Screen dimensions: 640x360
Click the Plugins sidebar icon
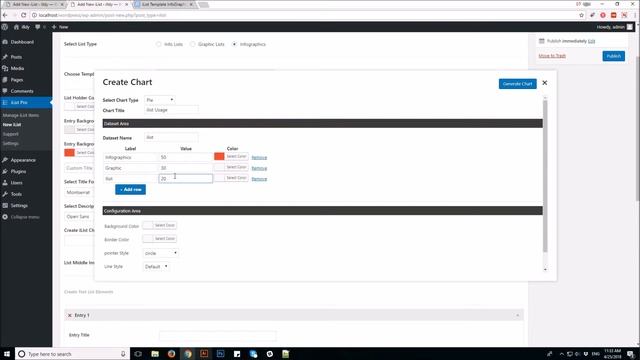pyautogui.click(x=5, y=171)
